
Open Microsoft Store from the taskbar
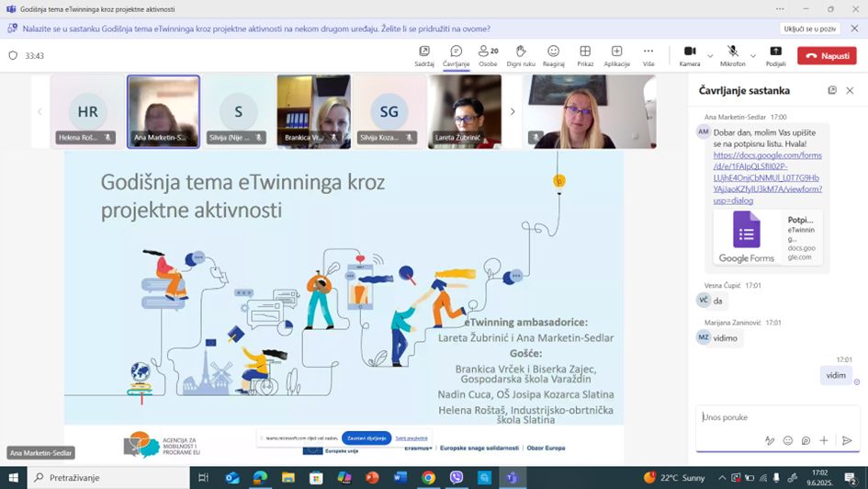(316, 477)
